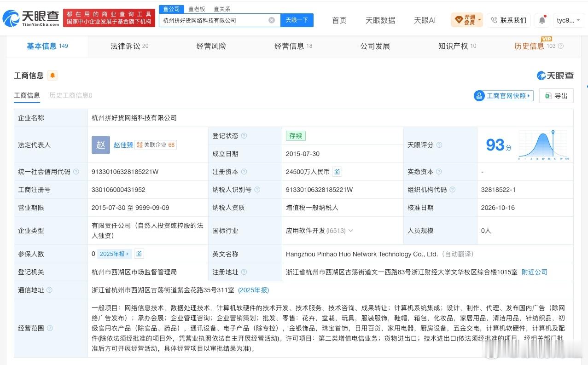Open notification bell in top bar
Image resolution: width=588 pixels, height=365 pixels.
(542, 20)
